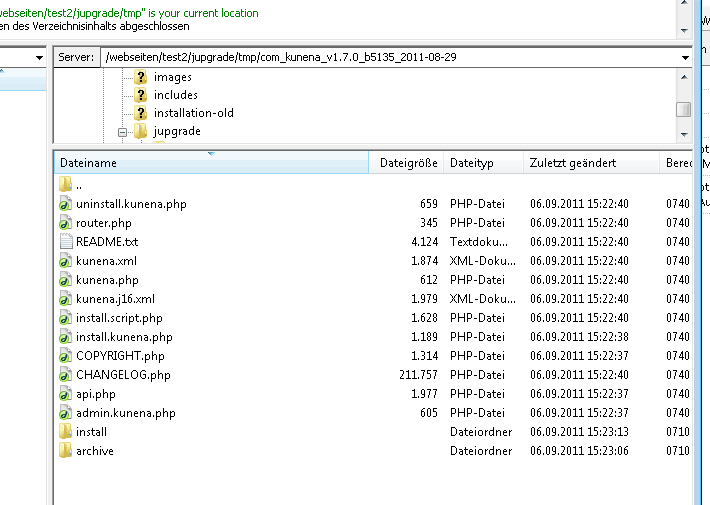This screenshot has height=505, width=710.
Task: Click the 06.09.2011 15:23:13 date of install
Action: point(579,432)
